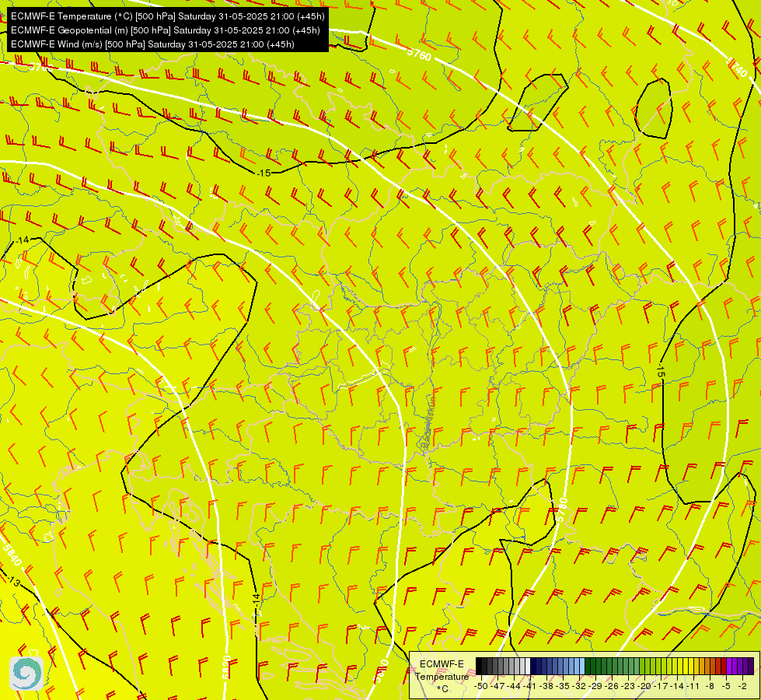The height and width of the screenshot is (700, 761).
Task: Click the 5820 geopotential contour label
Action: pyautogui.click(x=227, y=667)
